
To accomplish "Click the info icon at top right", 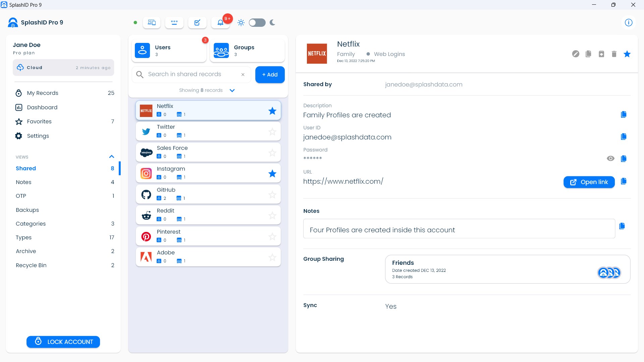I will coord(628,22).
